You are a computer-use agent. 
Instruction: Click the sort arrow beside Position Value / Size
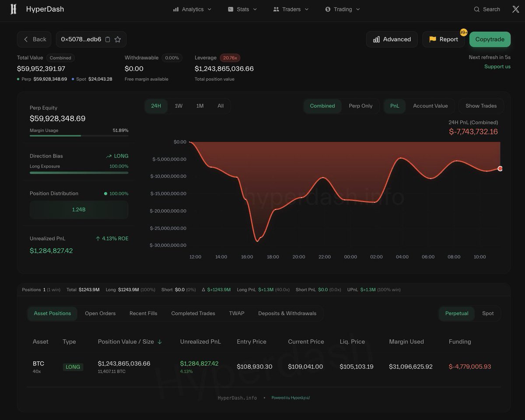click(160, 342)
